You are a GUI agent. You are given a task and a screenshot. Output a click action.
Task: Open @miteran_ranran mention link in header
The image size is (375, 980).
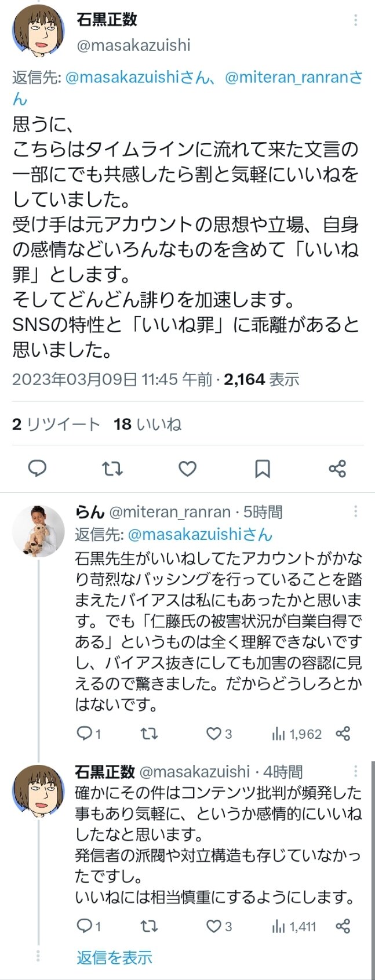click(293, 78)
